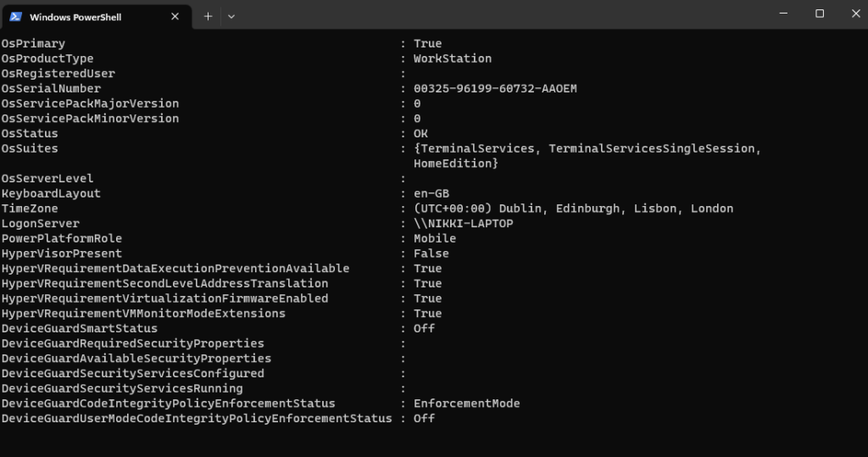Click the WorkStation value

tap(453, 59)
